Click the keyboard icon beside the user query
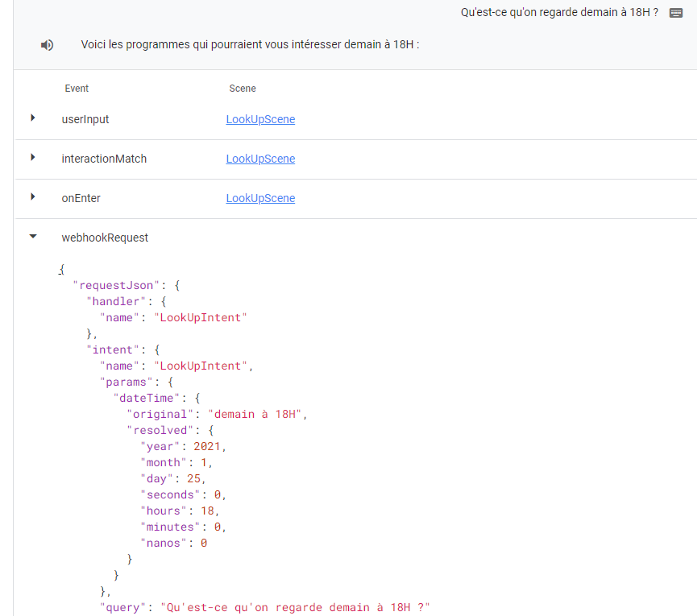The width and height of the screenshot is (697, 616). [676, 13]
